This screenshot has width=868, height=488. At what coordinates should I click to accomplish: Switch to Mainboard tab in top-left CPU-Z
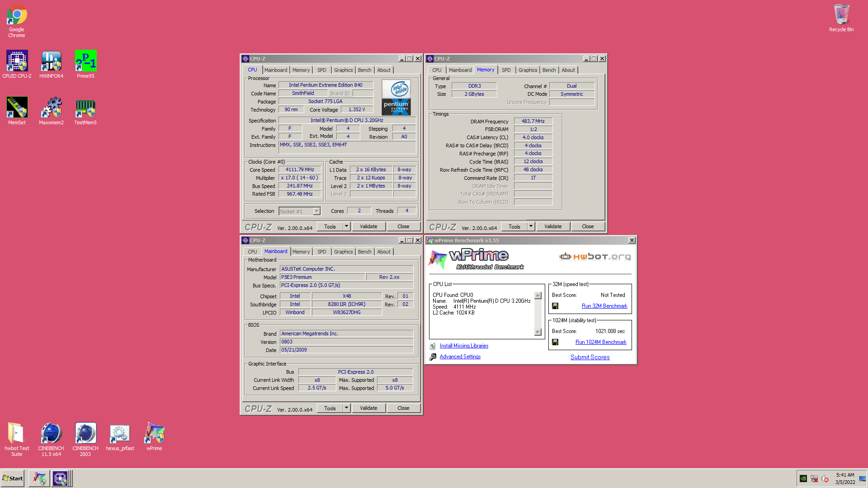(276, 70)
